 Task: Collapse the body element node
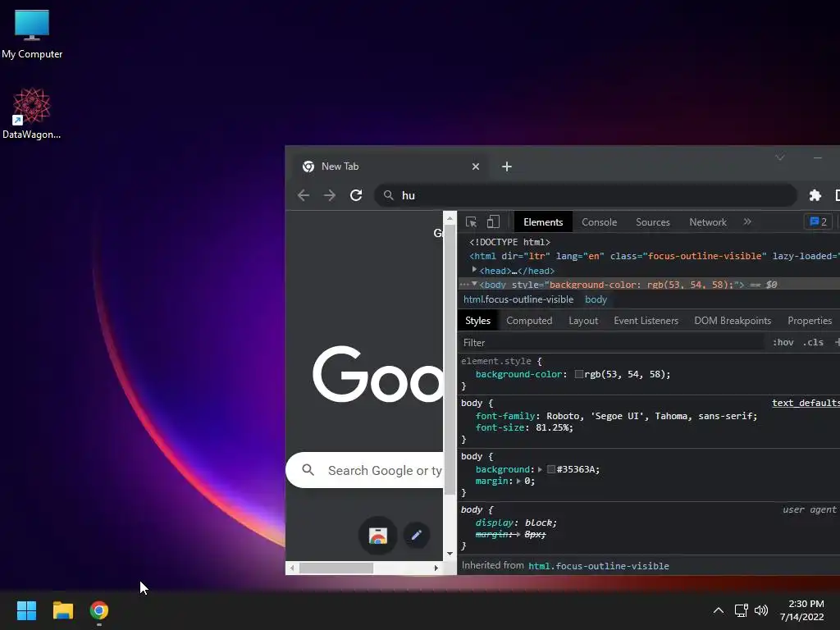[x=474, y=284]
